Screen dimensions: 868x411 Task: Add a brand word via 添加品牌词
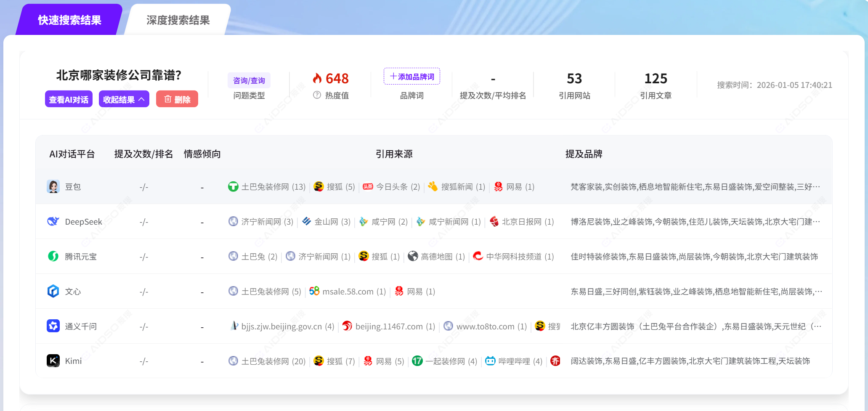(412, 76)
